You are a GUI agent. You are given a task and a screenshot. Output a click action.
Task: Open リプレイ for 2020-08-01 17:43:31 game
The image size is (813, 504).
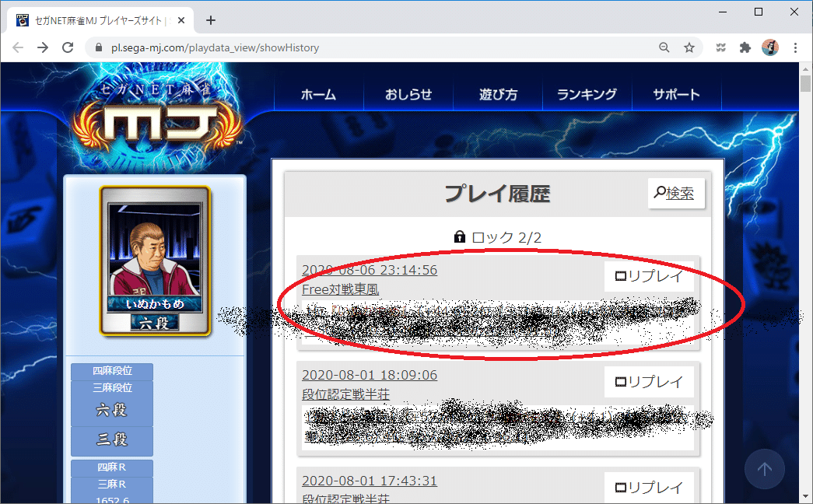click(649, 488)
